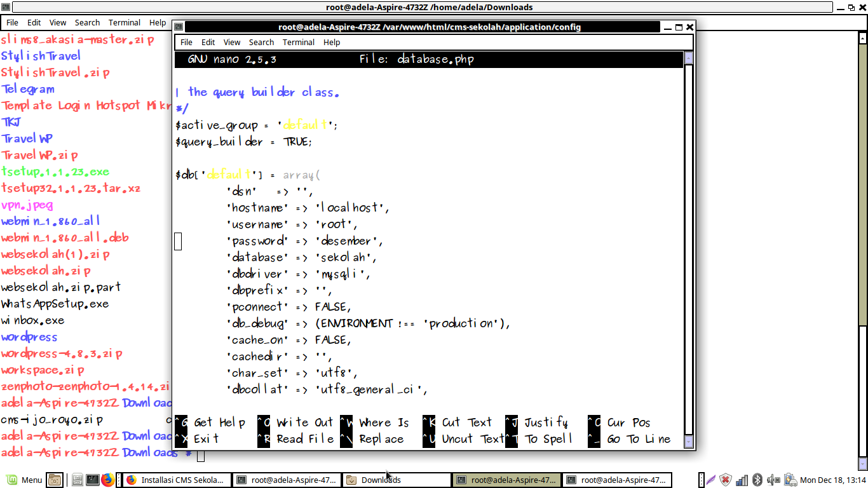Open Edit menu in the nano terminal window

(208, 42)
